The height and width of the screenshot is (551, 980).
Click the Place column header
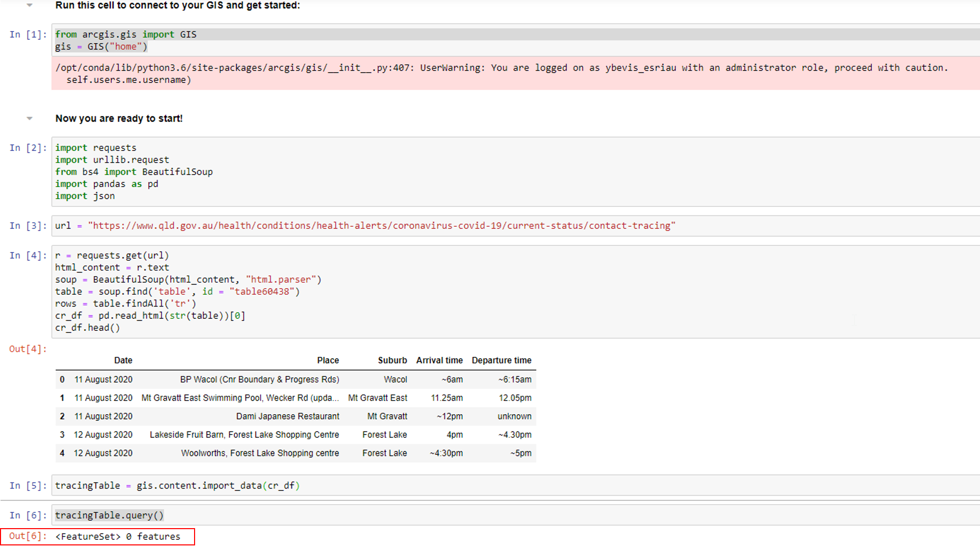click(x=328, y=360)
